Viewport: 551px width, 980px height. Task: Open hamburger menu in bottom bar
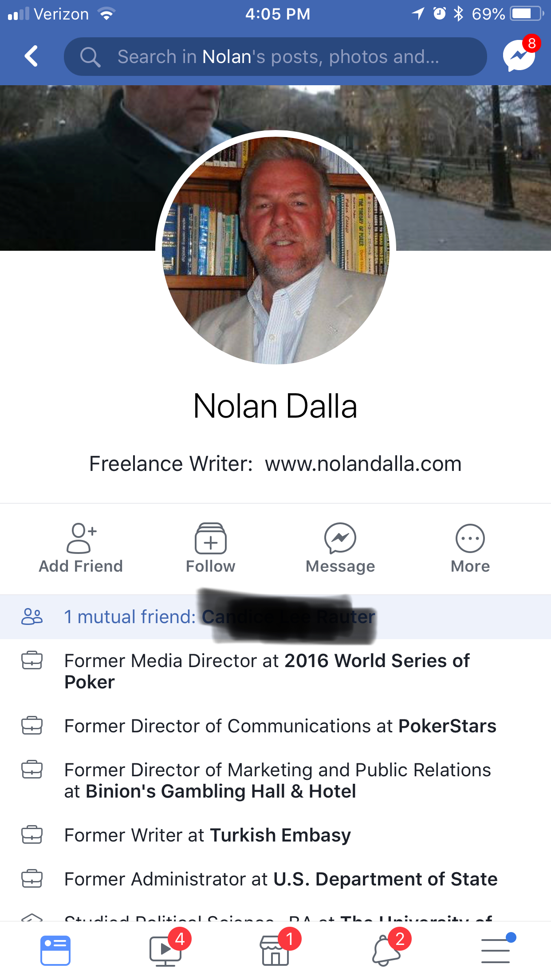click(496, 950)
